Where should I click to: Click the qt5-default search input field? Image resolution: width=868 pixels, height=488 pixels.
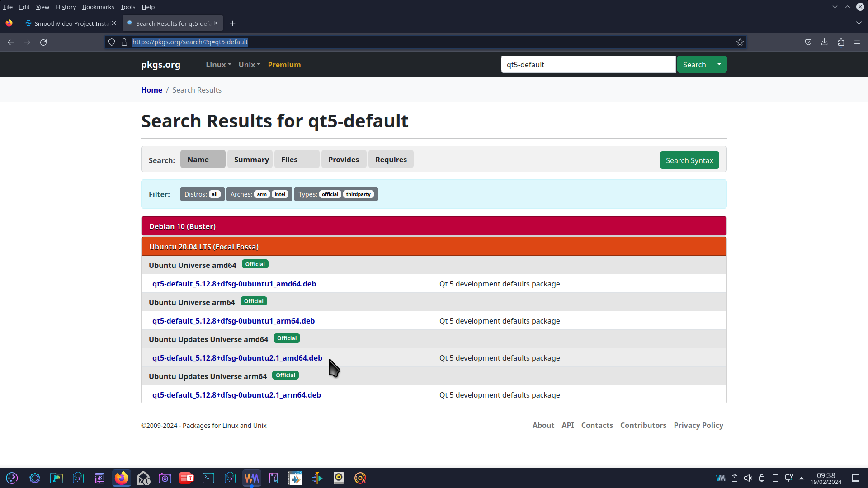(588, 64)
